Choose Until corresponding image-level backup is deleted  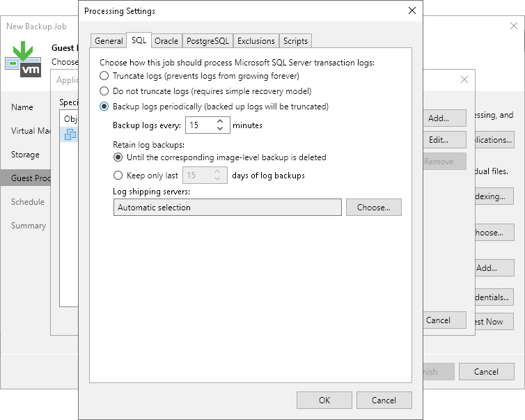pyautogui.click(x=118, y=157)
